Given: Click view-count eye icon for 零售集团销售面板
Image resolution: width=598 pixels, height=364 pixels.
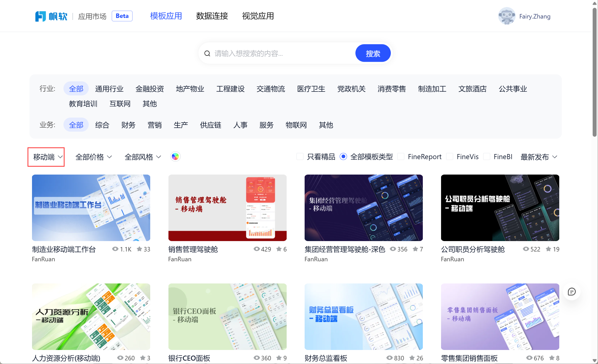Looking at the screenshot, I should 529,358.
